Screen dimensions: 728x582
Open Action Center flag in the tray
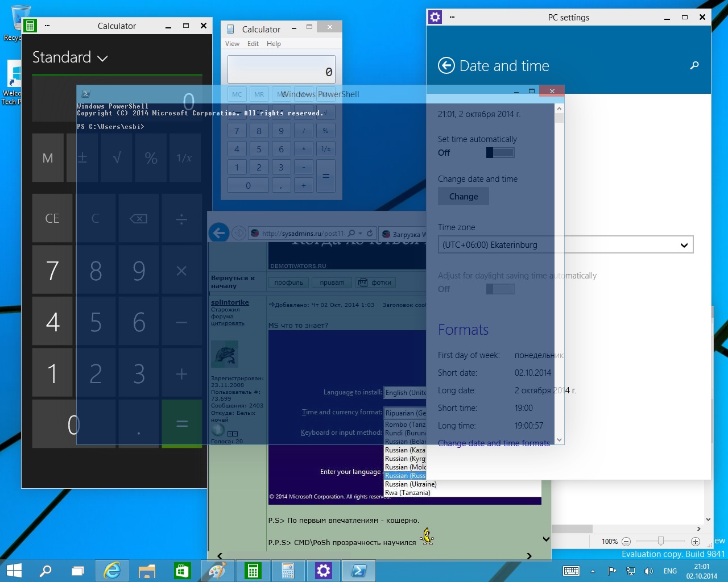coord(612,571)
